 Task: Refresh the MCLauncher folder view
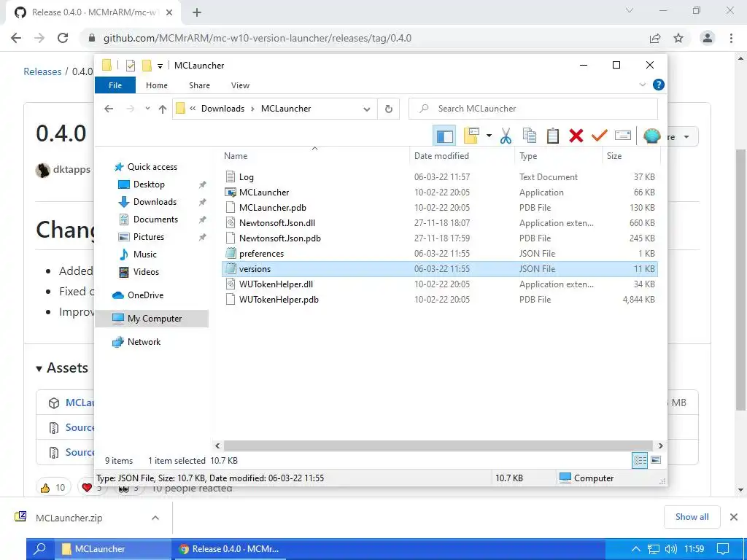389,109
